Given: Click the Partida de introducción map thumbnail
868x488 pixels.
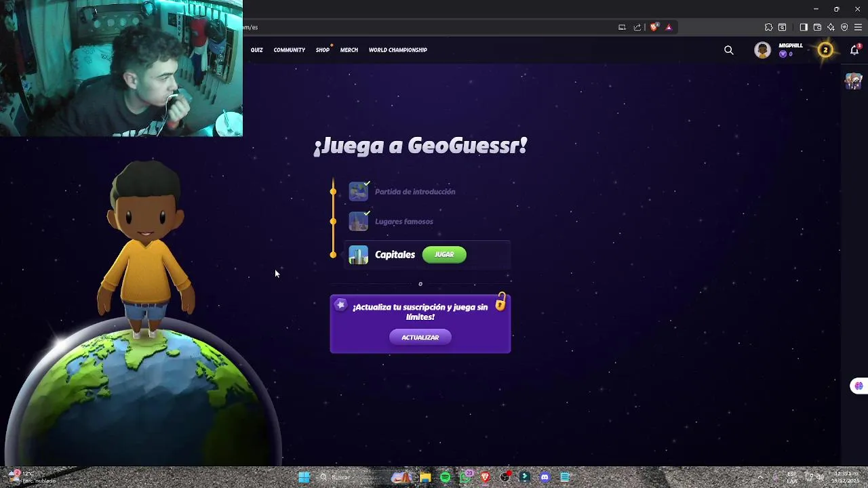Looking at the screenshot, I should 358,192.
